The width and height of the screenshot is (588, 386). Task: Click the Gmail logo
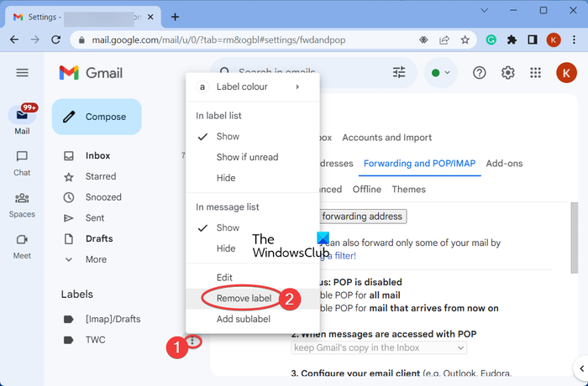pos(91,73)
